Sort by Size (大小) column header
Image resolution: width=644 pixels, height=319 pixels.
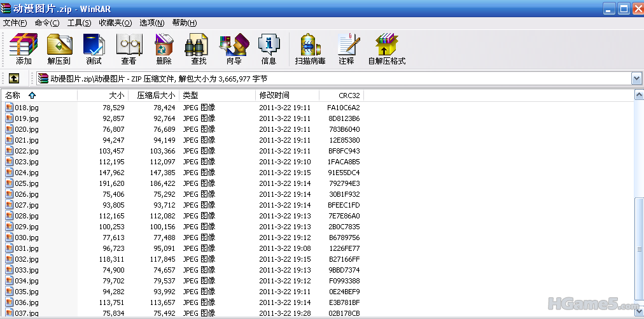(x=102, y=96)
